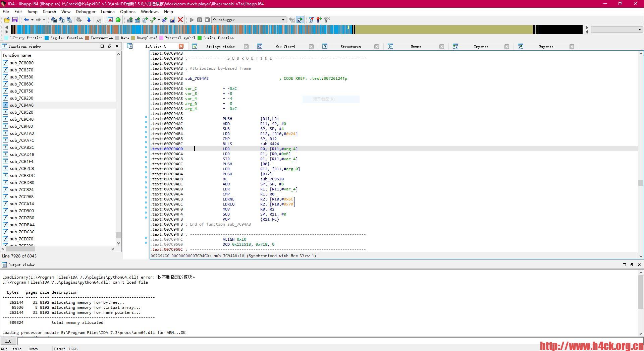Stop the debugging session

coord(207,20)
